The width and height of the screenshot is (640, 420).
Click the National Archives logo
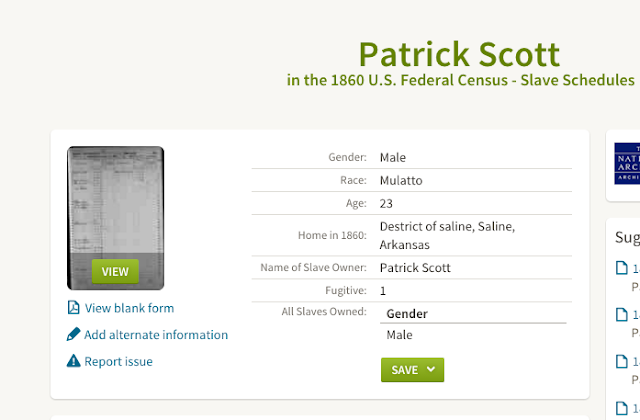coord(626,163)
